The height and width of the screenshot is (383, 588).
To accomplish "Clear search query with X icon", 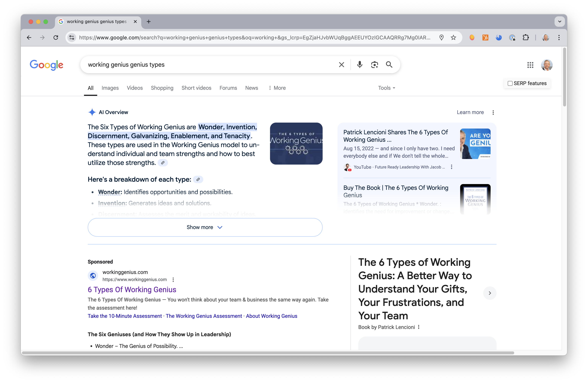I will [x=341, y=65].
